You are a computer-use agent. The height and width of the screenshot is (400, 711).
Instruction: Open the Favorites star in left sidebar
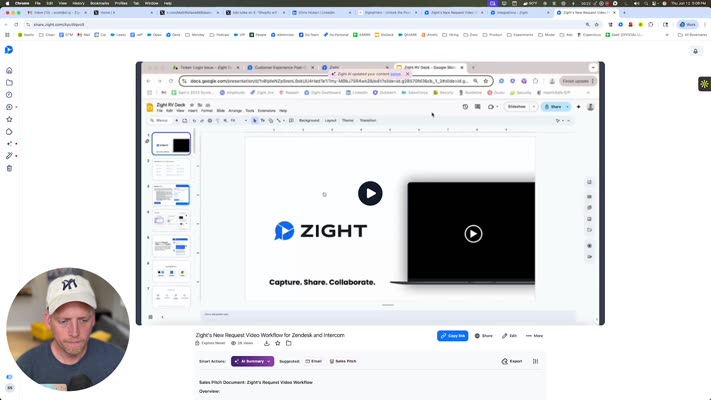coord(9,119)
